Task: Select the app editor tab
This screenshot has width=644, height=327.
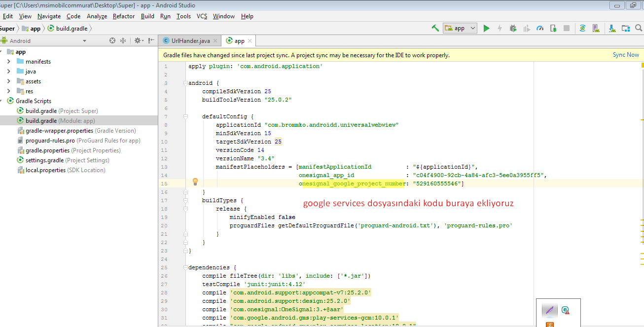Action: pos(240,41)
